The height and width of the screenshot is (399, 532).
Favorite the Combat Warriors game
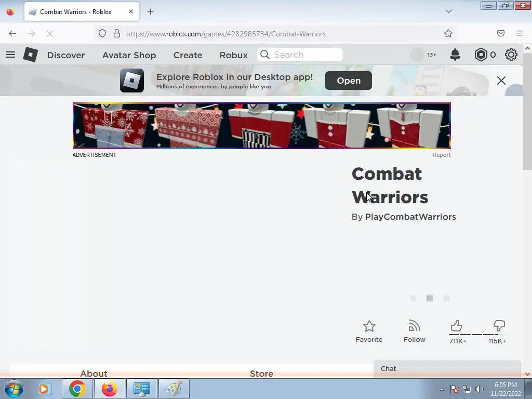click(x=369, y=331)
